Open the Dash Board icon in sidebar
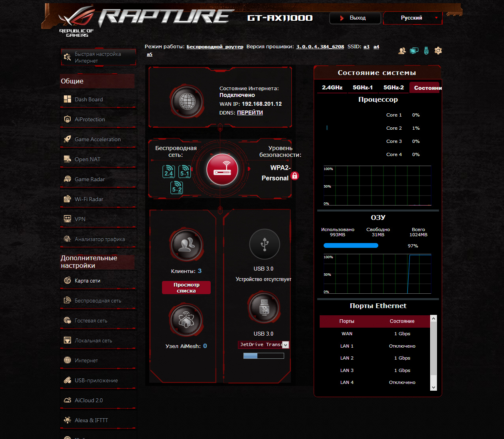 coord(67,99)
